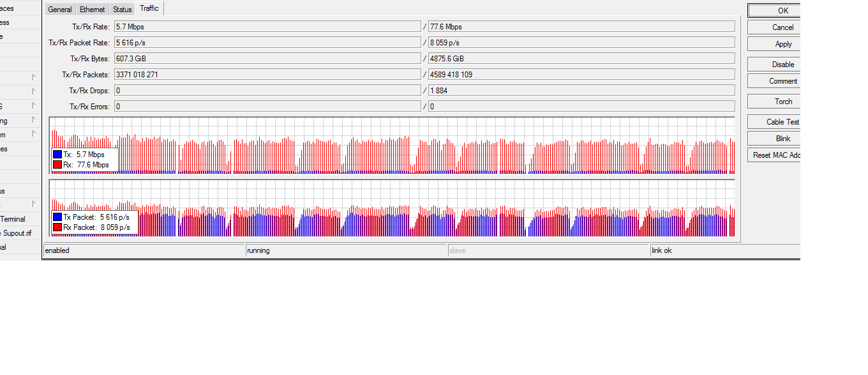The height and width of the screenshot is (375, 868).
Task: Switch to the General tab
Action: pyautogui.click(x=60, y=10)
